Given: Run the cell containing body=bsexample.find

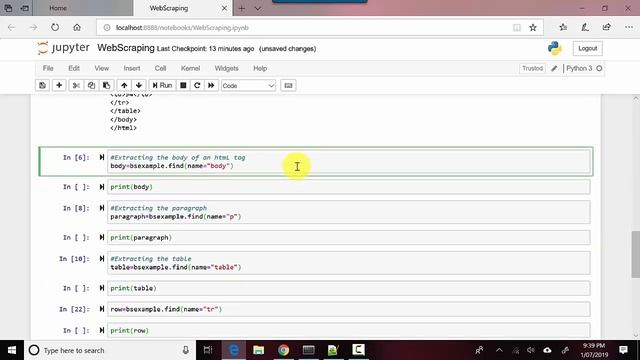Looking at the screenshot, I should click(x=102, y=157).
